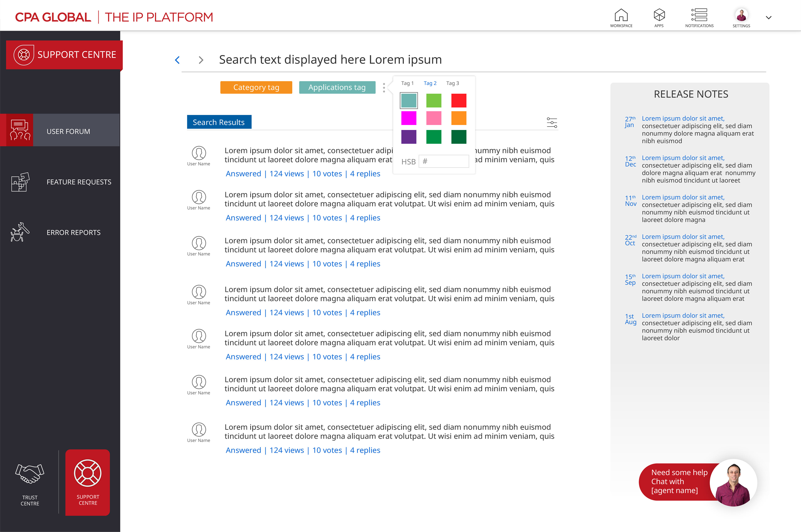Expand the dropdown arrow next to Settings
Image resolution: width=801 pixels, height=532 pixels.
pos(769,18)
